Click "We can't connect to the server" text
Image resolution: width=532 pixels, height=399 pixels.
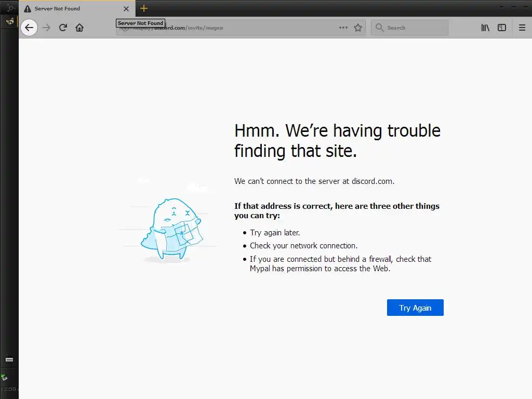click(x=314, y=181)
